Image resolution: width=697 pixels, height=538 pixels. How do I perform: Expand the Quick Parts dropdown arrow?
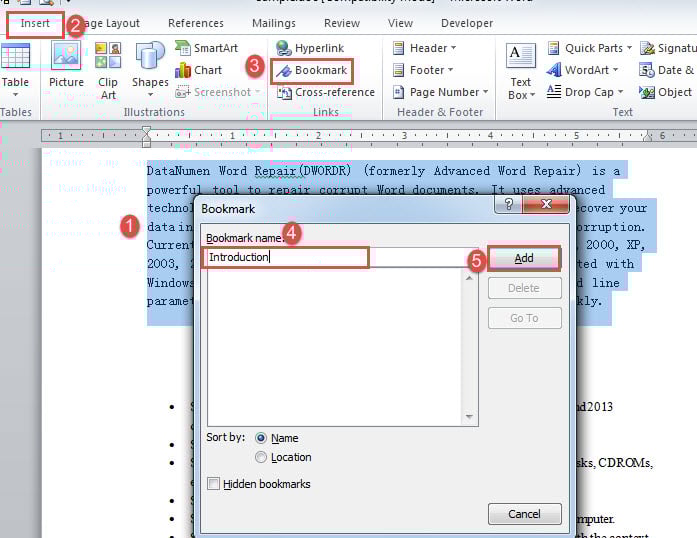[629, 48]
